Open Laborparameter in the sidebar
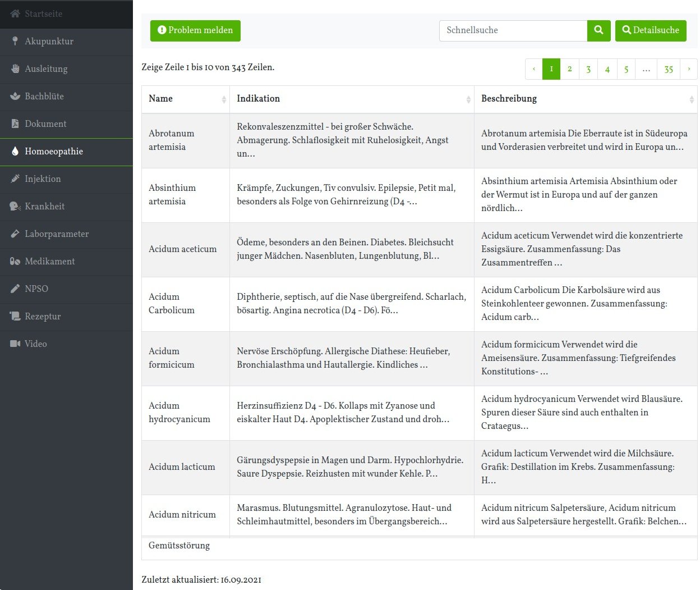The image size is (700, 590). point(57,234)
